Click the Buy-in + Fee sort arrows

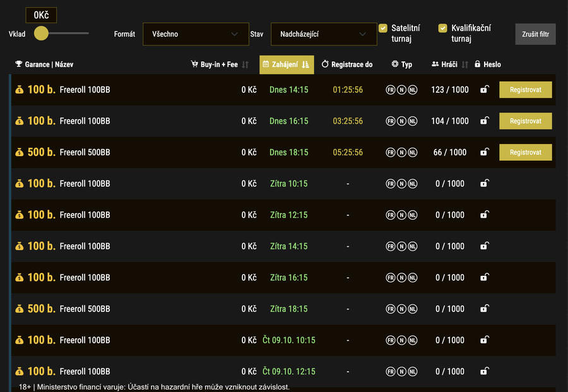click(246, 64)
